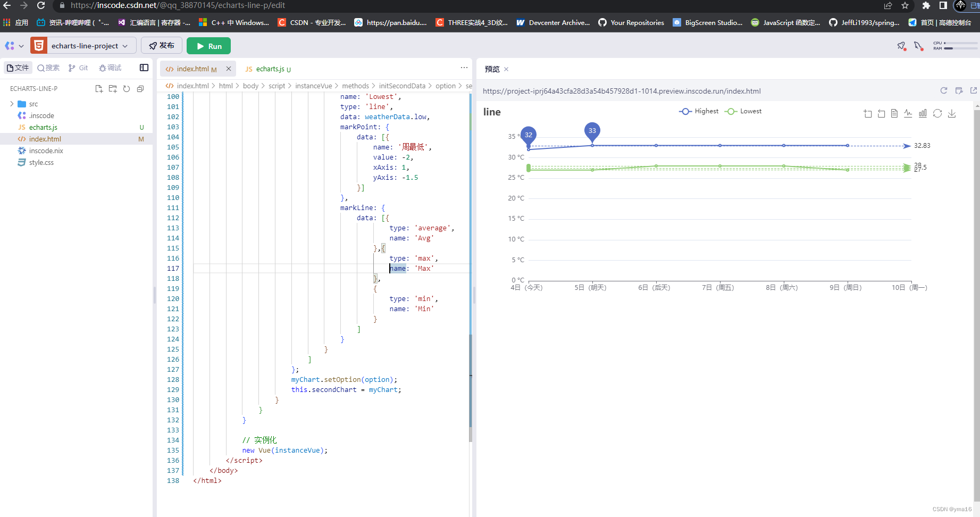Switch to the 搜索 search tab
Screen dimensions: 980x517
coord(48,68)
